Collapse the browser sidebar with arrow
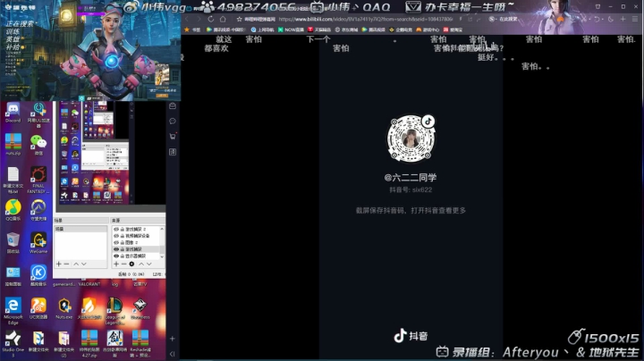 173,354
